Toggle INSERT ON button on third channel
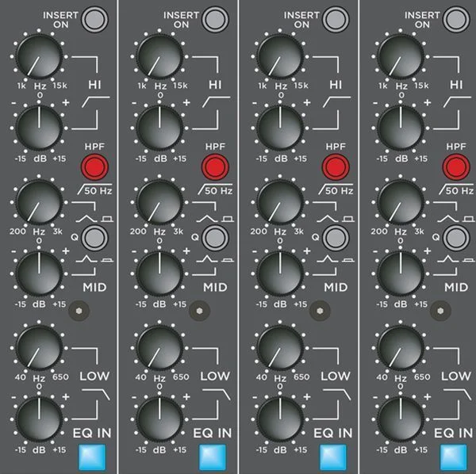Viewport: 476px width, 474px height. pos(336,19)
